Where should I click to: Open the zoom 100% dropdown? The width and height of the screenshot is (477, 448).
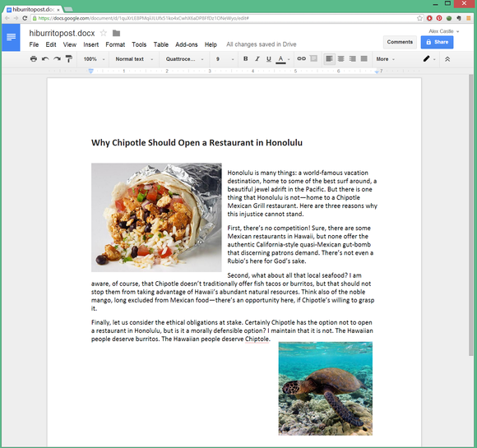95,59
